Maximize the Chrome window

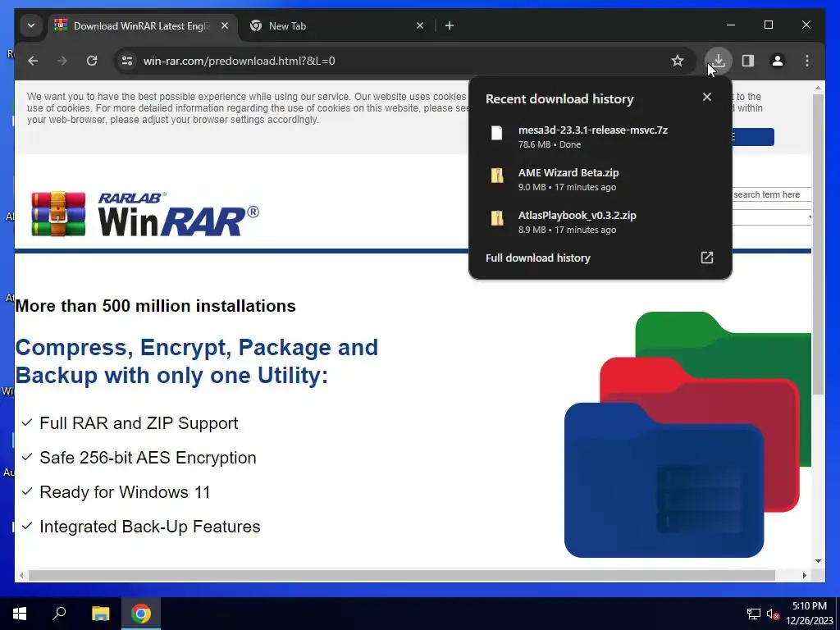(768, 25)
